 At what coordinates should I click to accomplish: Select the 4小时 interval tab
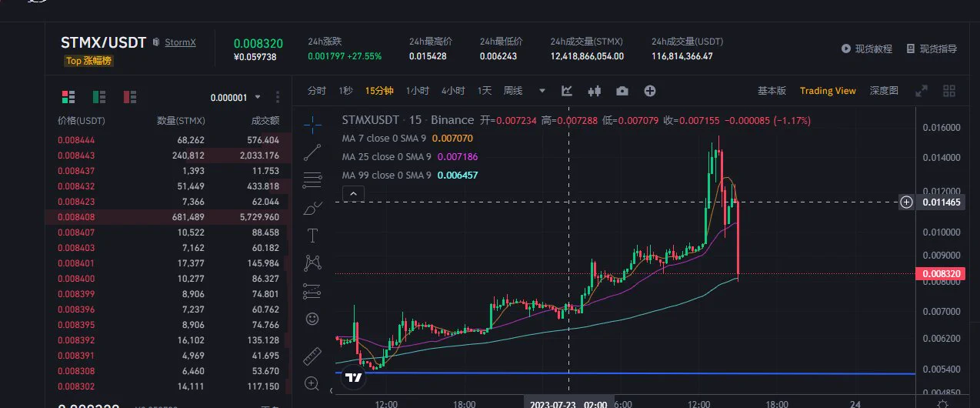453,91
